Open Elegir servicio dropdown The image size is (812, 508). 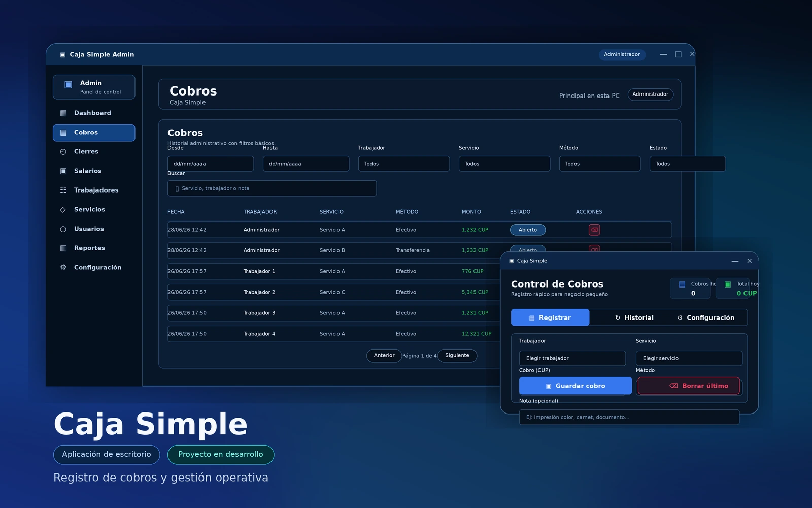tap(689, 358)
